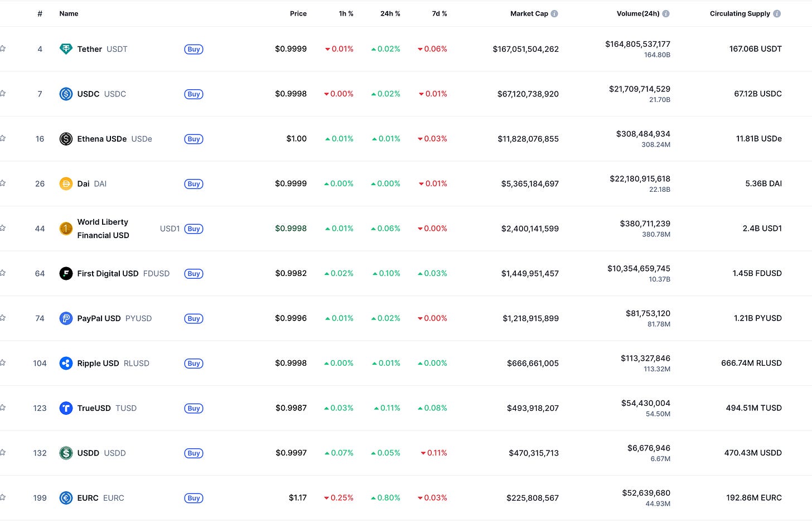Click the EURC coin logo icon
Screen dimensions: 812x523
click(x=66, y=498)
